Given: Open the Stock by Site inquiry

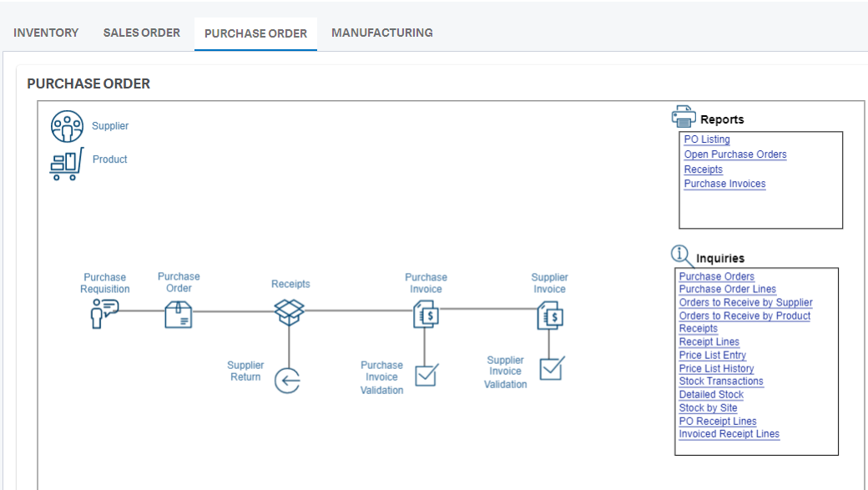Looking at the screenshot, I should tap(709, 407).
